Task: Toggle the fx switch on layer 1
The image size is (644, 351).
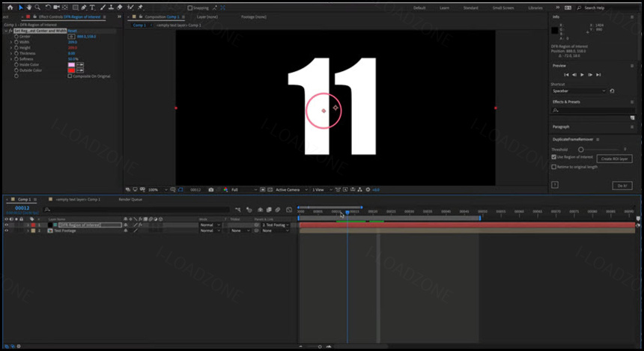Action: coord(140,225)
